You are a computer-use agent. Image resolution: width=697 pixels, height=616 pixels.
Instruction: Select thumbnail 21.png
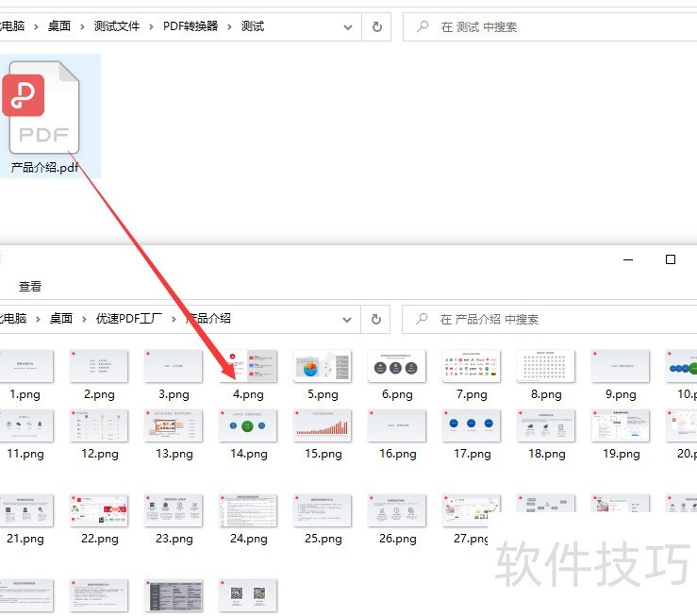tap(25, 510)
